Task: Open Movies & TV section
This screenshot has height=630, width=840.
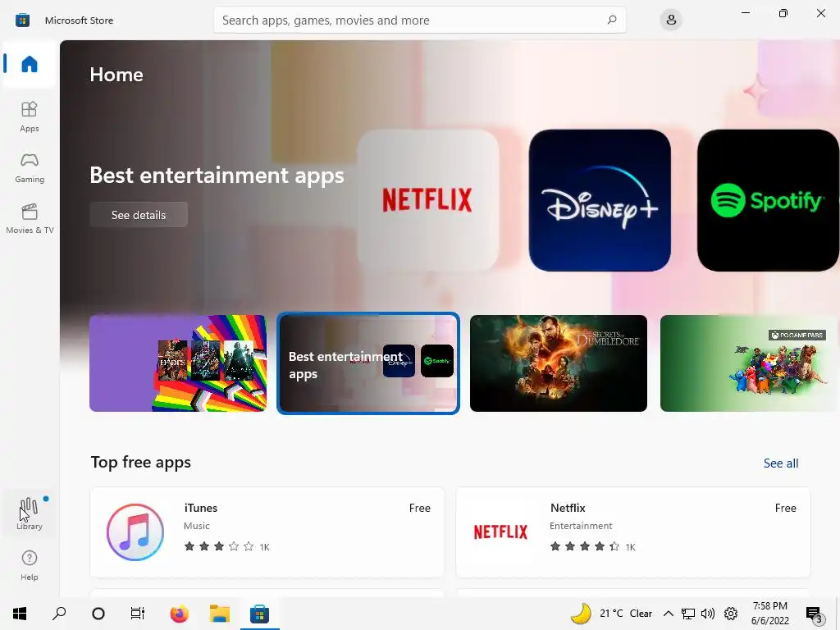Action: [30, 218]
